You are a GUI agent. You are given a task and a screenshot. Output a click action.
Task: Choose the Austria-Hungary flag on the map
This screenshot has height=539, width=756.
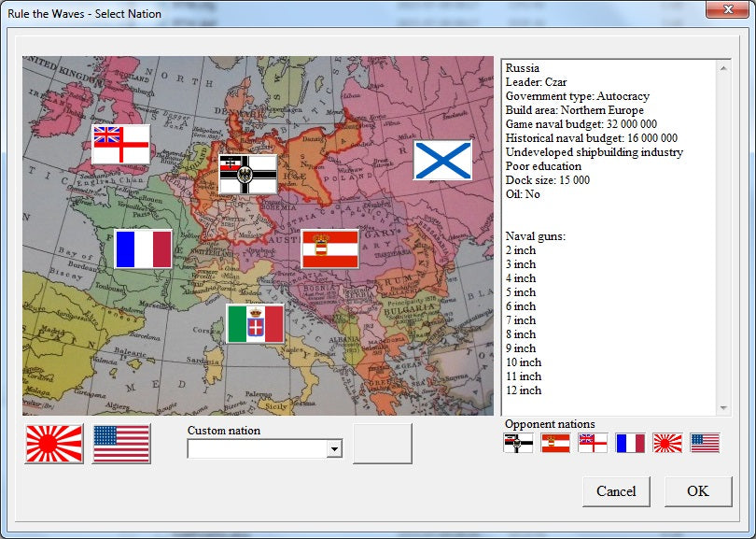click(x=329, y=249)
